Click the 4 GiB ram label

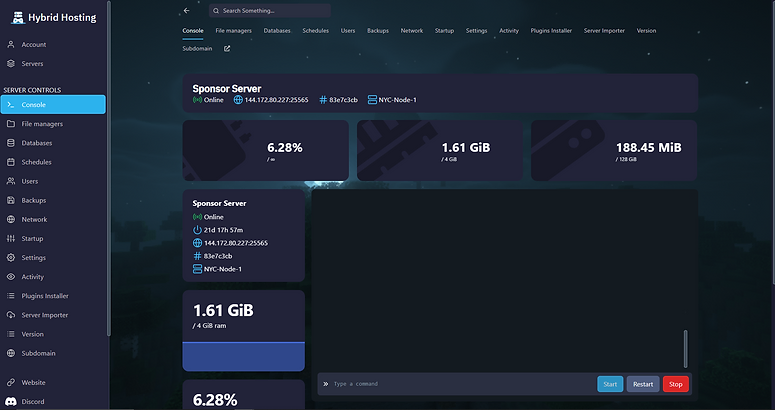(210, 326)
